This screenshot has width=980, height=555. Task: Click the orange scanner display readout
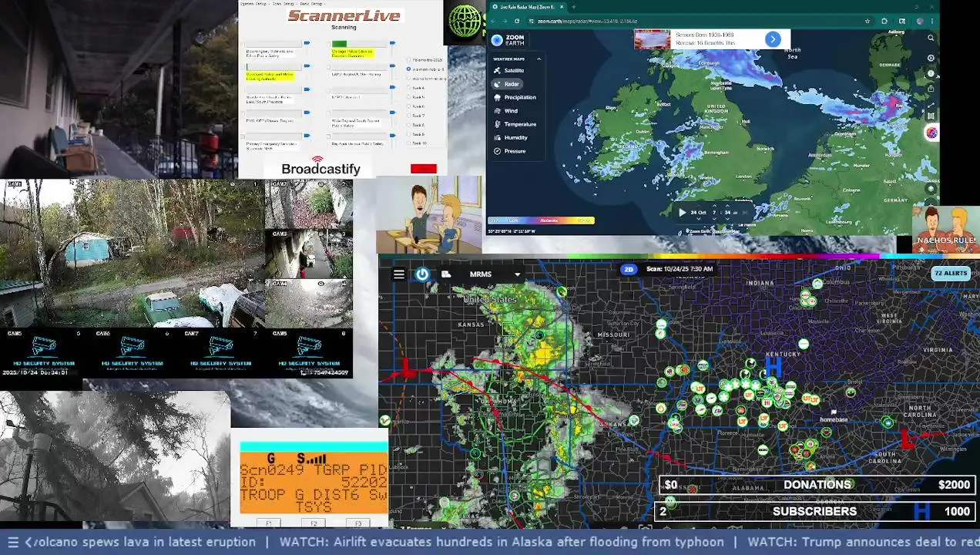(314, 482)
